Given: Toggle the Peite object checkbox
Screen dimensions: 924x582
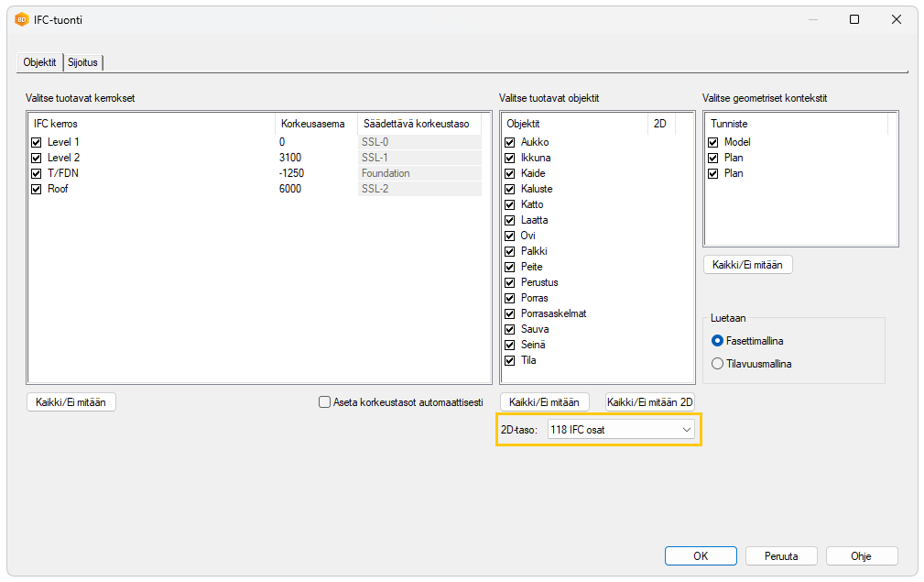Looking at the screenshot, I should click(x=510, y=267).
